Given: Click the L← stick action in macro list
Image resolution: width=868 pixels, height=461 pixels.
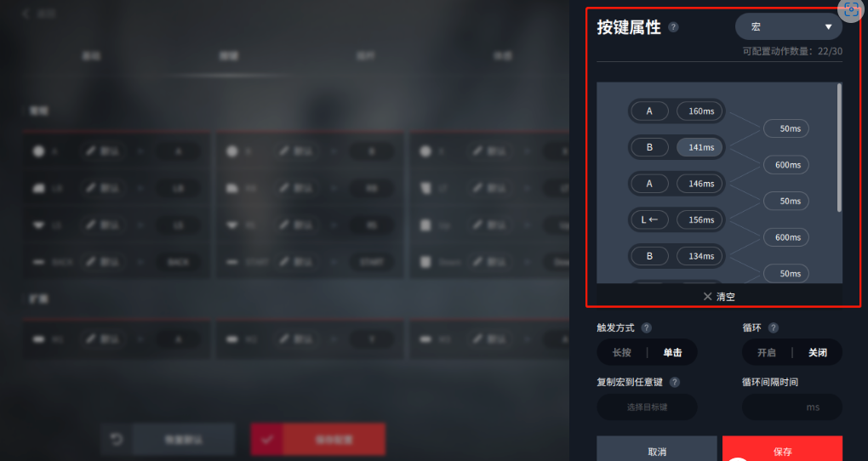Looking at the screenshot, I should (650, 219).
